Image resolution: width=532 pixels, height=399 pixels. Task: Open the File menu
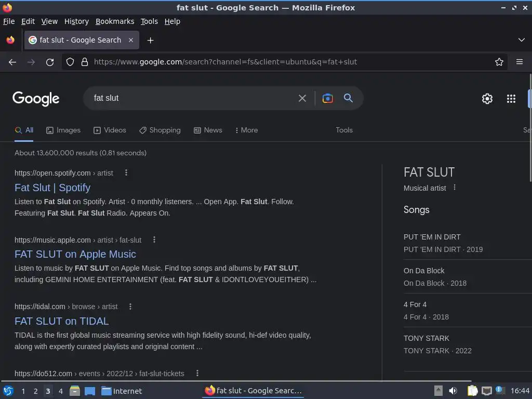(x=9, y=21)
